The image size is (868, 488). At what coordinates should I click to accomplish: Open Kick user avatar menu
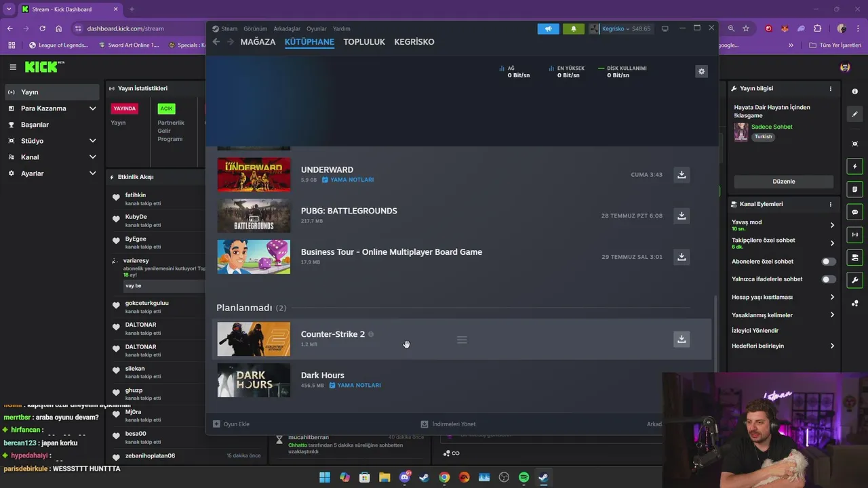tap(845, 67)
